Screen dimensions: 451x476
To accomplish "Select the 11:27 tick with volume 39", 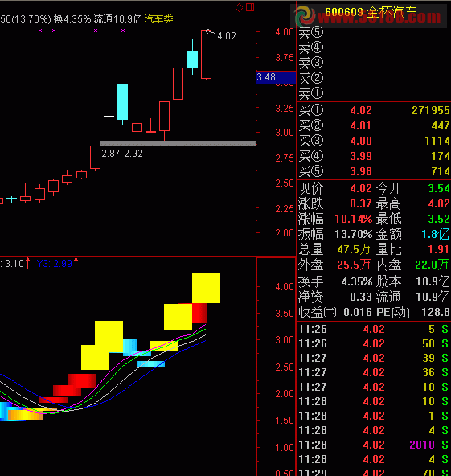I will [x=374, y=358].
